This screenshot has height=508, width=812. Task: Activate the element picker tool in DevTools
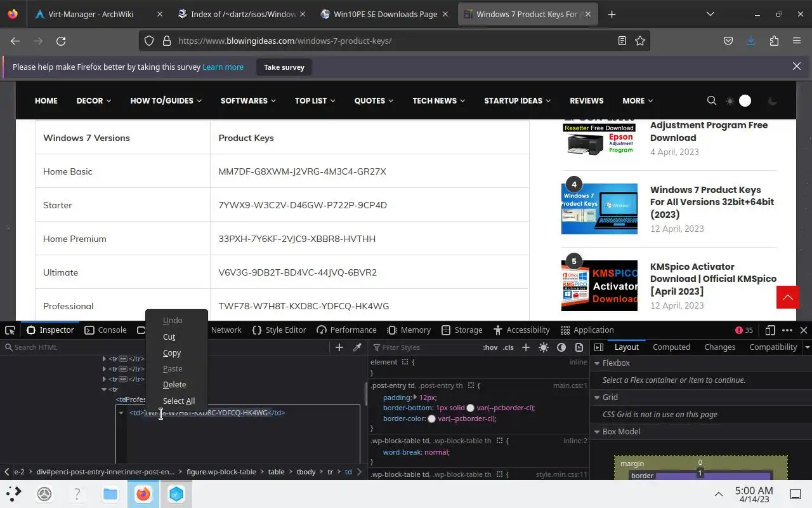[10, 330]
